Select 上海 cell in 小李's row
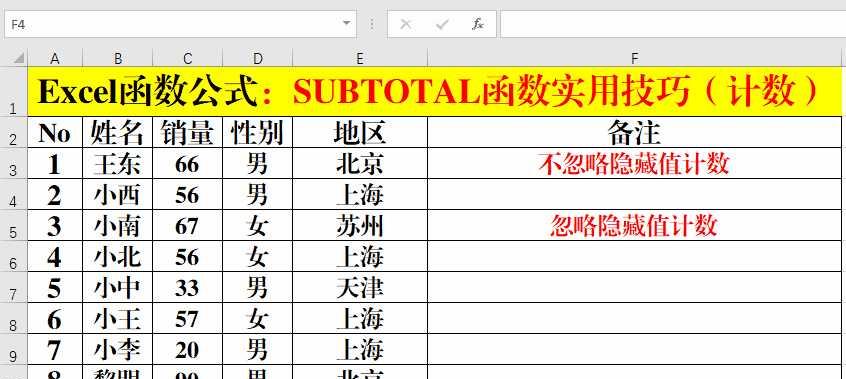Image resolution: width=846 pixels, height=379 pixels. tap(360, 350)
